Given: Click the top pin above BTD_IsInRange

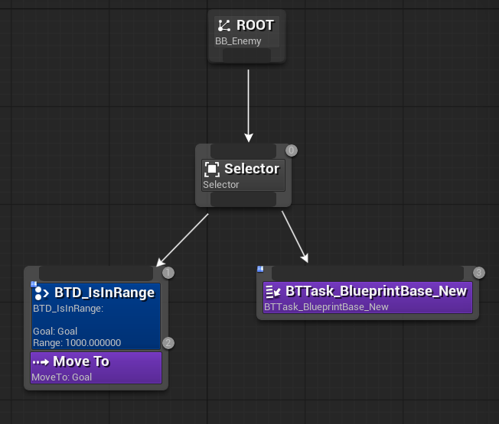Looking at the screenshot, I should pyautogui.click(x=96, y=274).
